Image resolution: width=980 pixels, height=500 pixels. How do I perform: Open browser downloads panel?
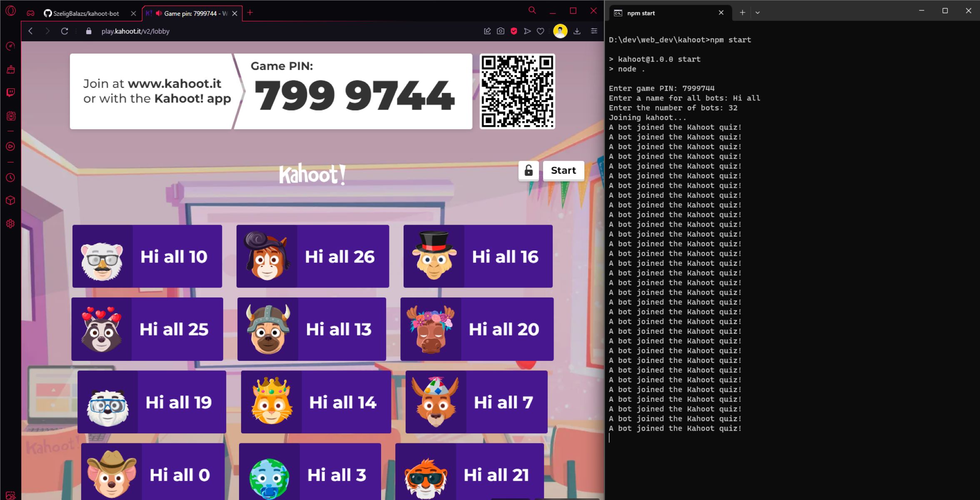[x=577, y=31]
